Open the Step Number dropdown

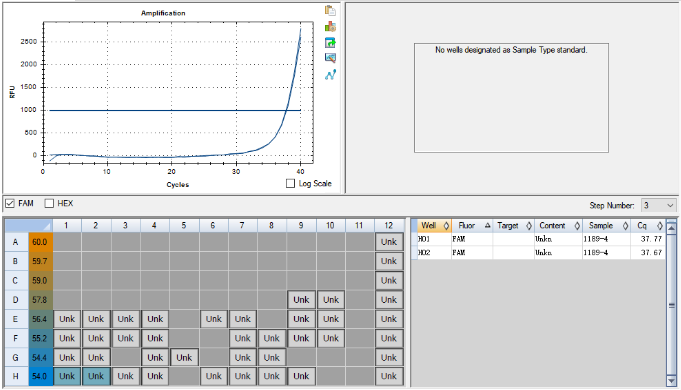tap(658, 205)
